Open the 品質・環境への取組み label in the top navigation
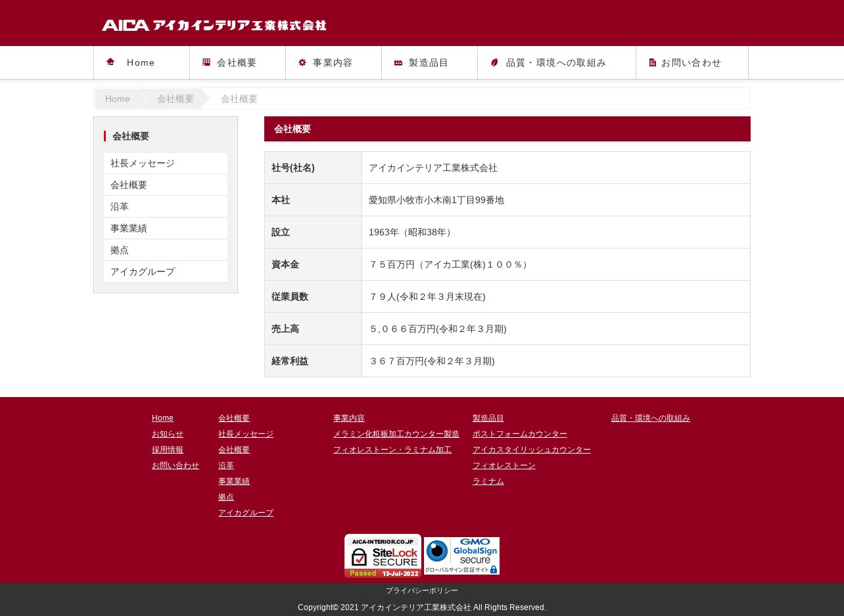The image size is (844, 616). click(x=556, y=62)
